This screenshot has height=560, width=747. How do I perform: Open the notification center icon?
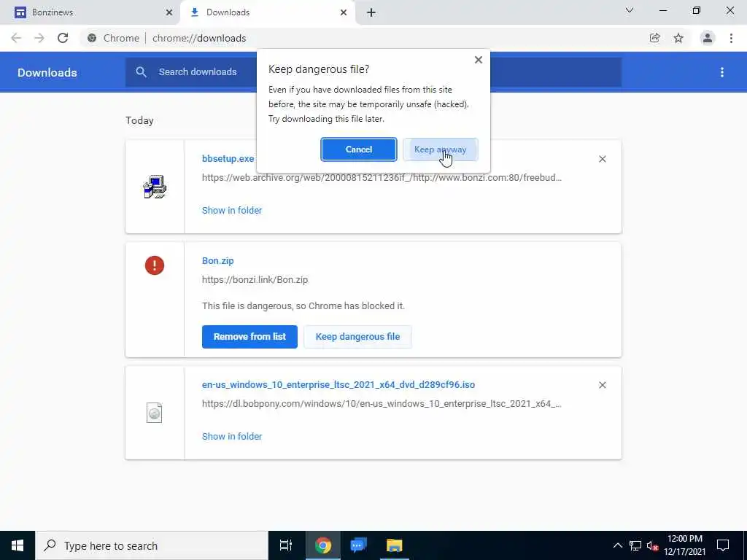(723, 545)
